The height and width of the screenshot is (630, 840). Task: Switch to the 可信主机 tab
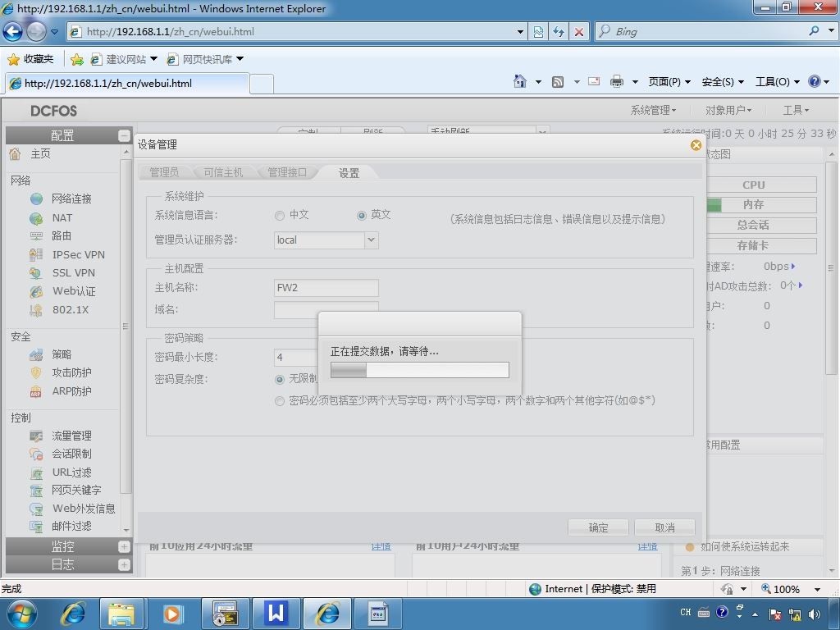(223, 172)
